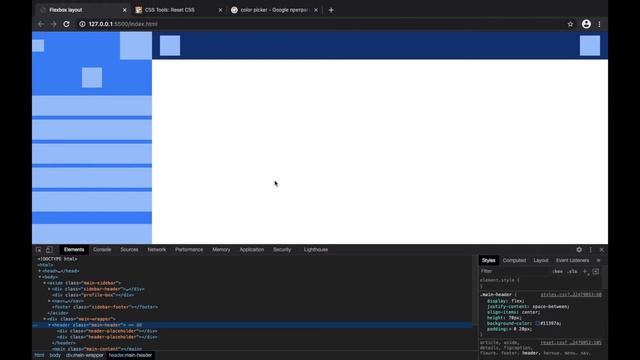Reload the page with refresh icon

click(x=67, y=24)
